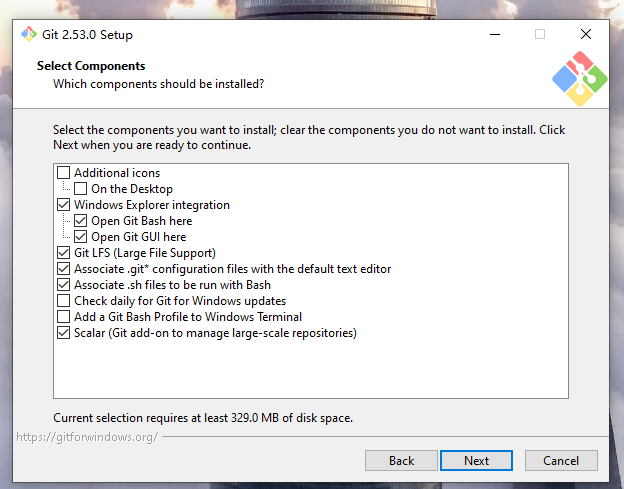The height and width of the screenshot is (489, 624).
Task: Disable Open Git Bash here
Action: 81,221
